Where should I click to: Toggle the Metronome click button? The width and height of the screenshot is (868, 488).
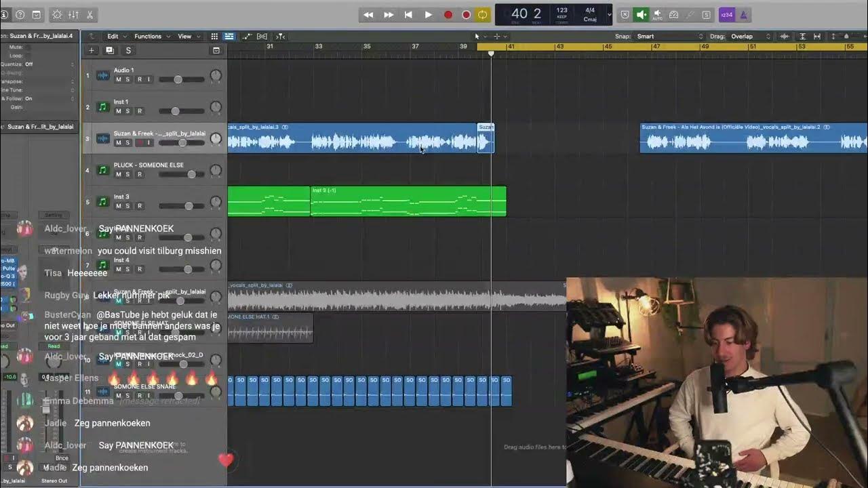[x=743, y=14]
